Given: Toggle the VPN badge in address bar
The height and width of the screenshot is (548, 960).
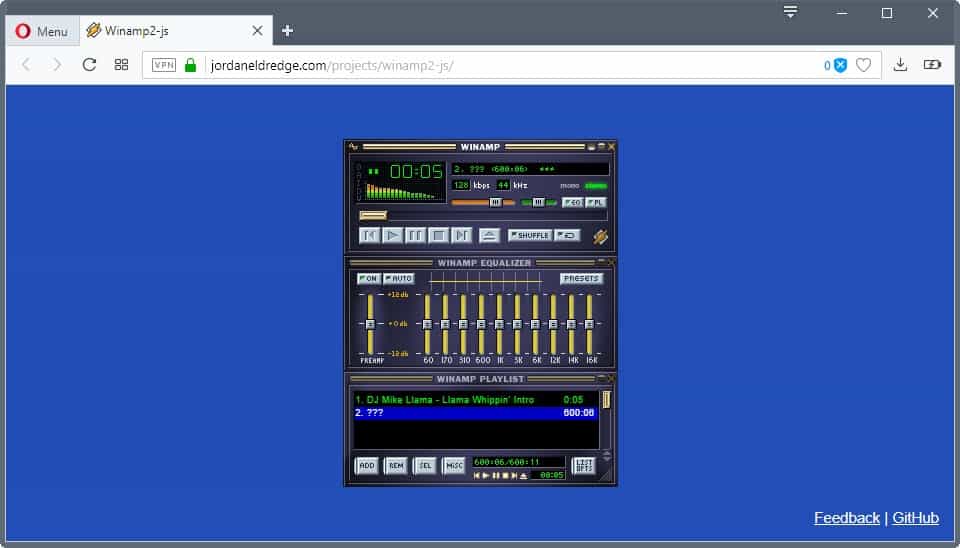Looking at the screenshot, I should (x=163, y=65).
